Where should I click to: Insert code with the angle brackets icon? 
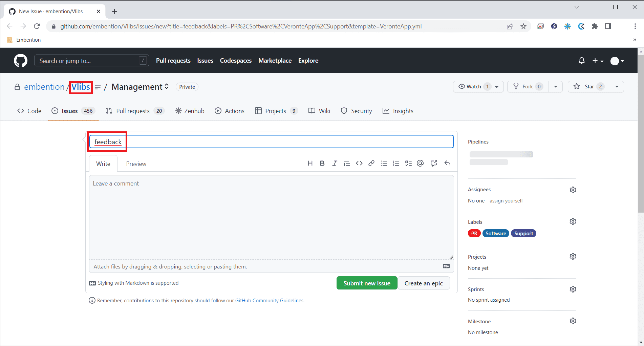coord(359,164)
